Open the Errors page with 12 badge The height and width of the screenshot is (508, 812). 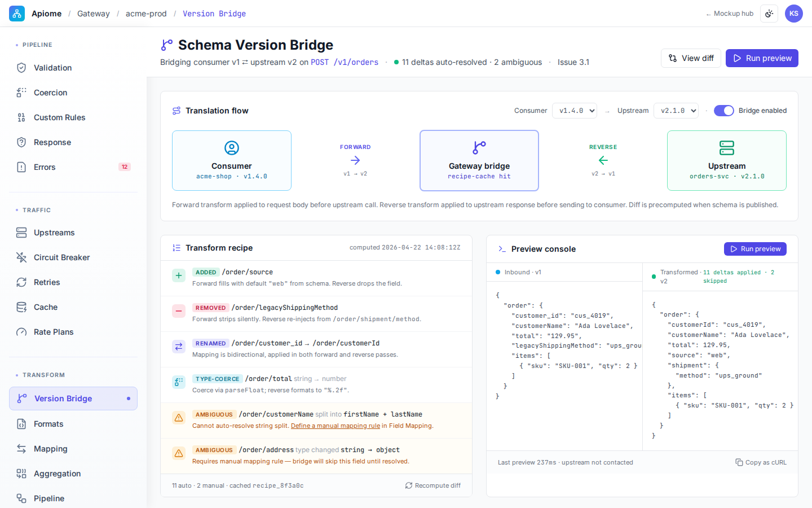(x=73, y=167)
